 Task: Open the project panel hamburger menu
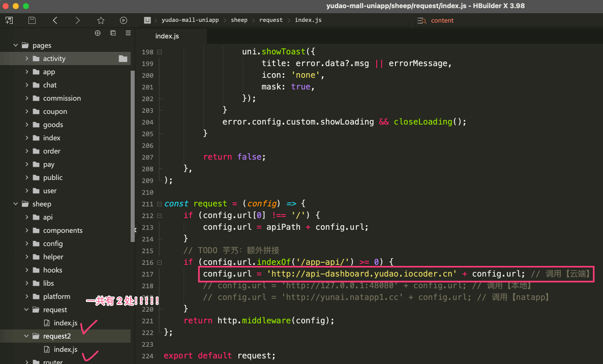(x=128, y=33)
